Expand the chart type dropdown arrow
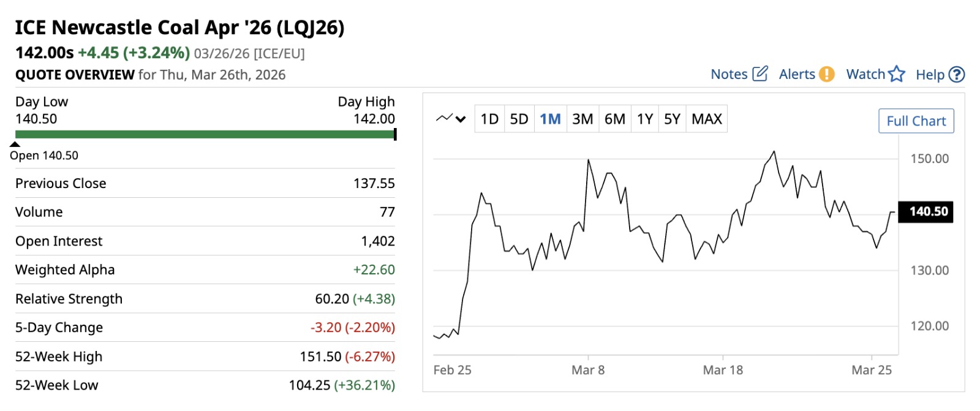The image size is (980, 411). pyautogui.click(x=461, y=119)
